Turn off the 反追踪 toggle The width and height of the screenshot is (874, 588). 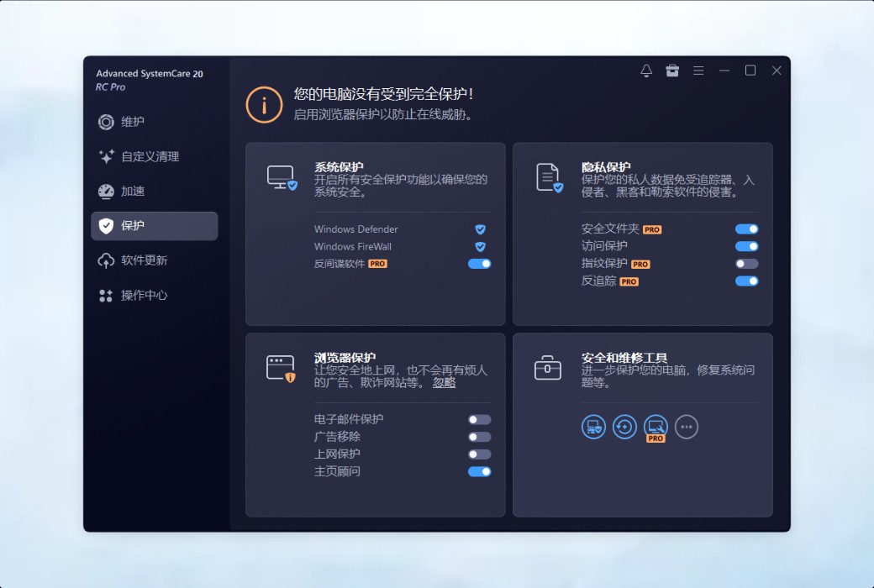746,281
